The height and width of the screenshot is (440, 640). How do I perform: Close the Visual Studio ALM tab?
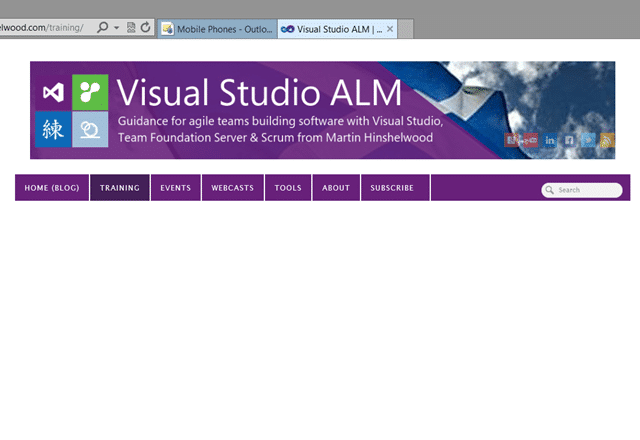pos(390,29)
